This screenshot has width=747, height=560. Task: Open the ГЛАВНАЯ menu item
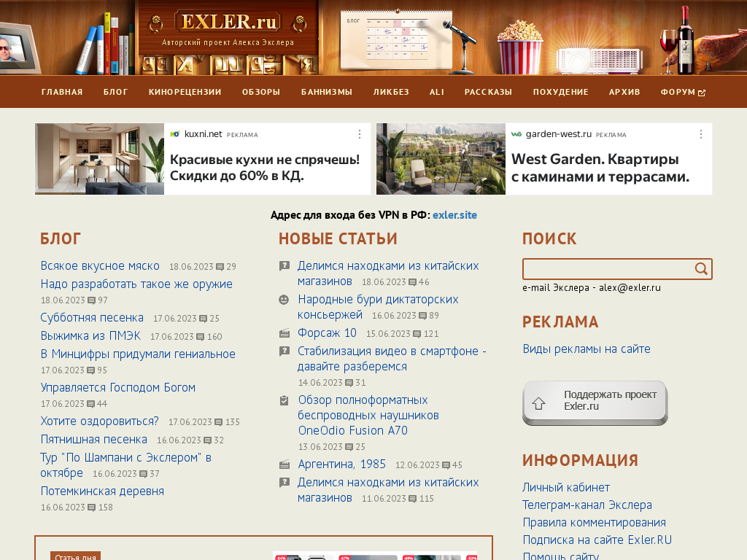(x=62, y=92)
